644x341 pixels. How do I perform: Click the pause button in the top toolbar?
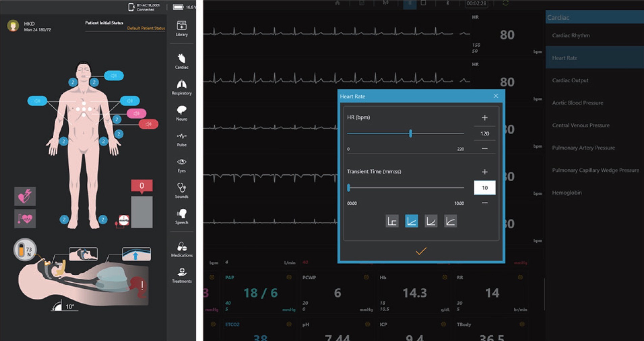[410, 3]
